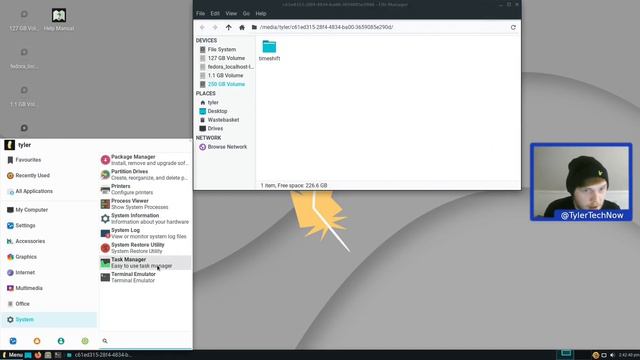Select Recently Used category in menu

click(49, 176)
